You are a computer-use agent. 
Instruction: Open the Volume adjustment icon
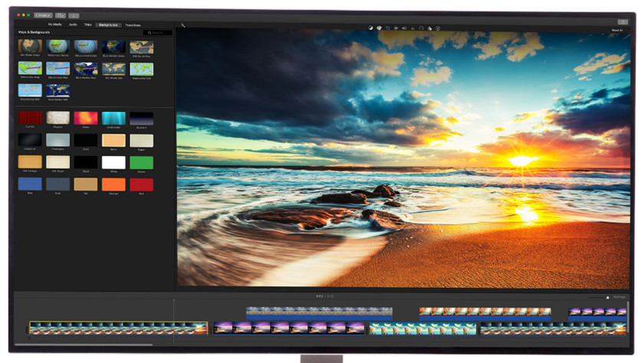pos(404,28)
